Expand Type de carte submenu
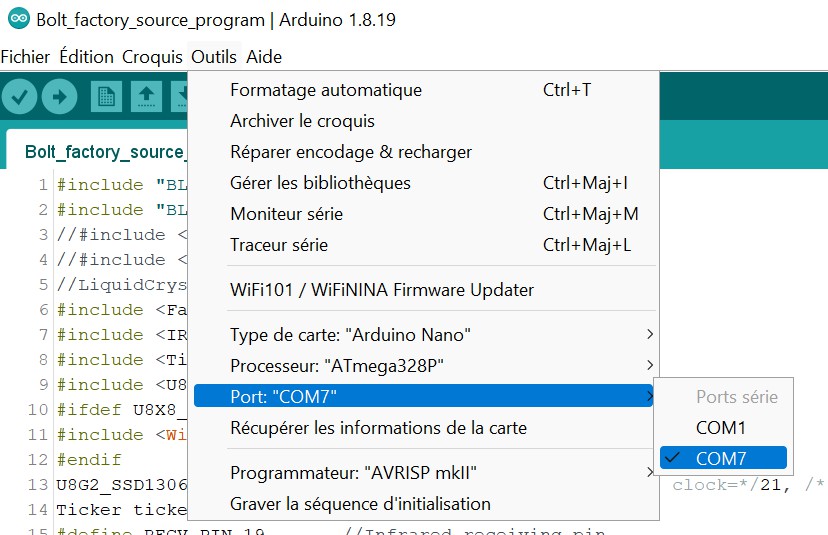The height and width of the screenshot is (535, 828). 424,335
